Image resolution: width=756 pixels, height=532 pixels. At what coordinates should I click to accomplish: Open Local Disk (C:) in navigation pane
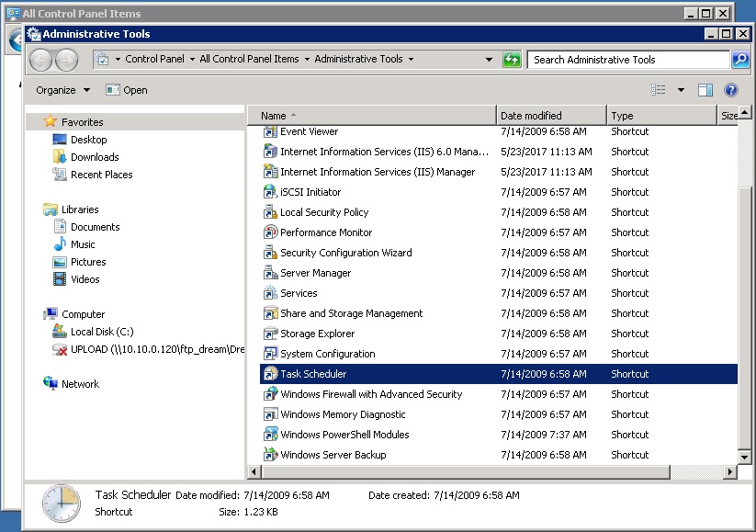[102, 332]
